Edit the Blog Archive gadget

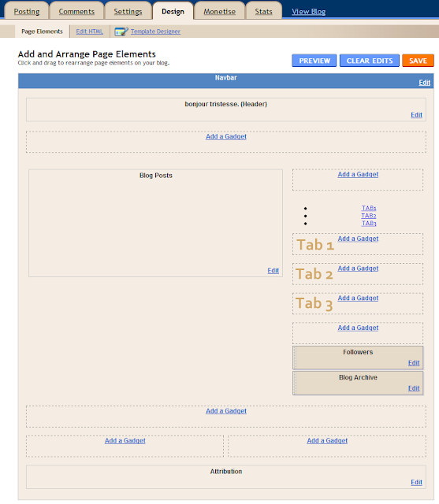[x=414, y=388]
